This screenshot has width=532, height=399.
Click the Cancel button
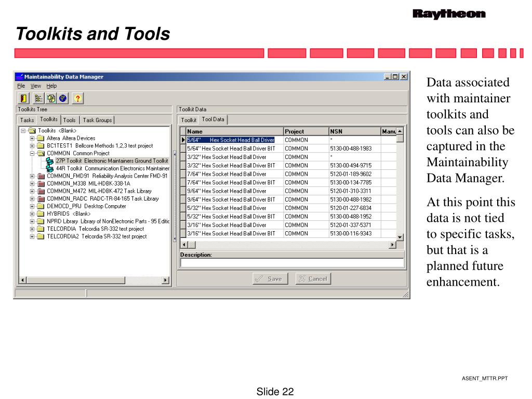click(313, 279)
